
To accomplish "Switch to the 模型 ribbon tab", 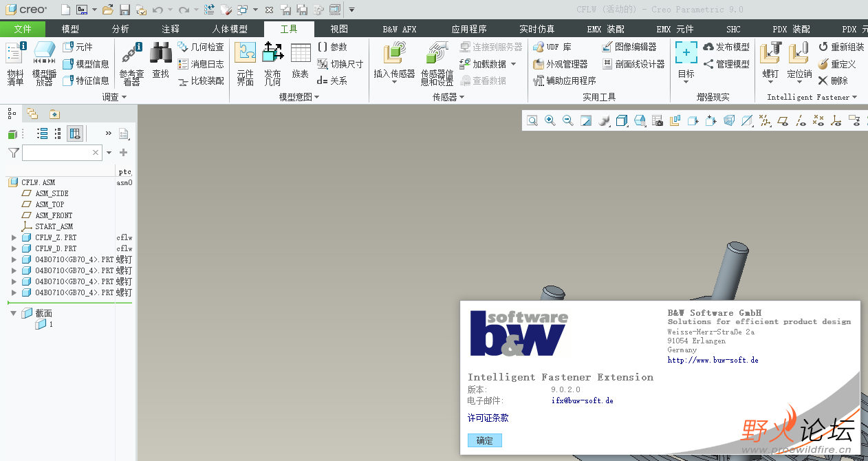I will coord(70,29).
